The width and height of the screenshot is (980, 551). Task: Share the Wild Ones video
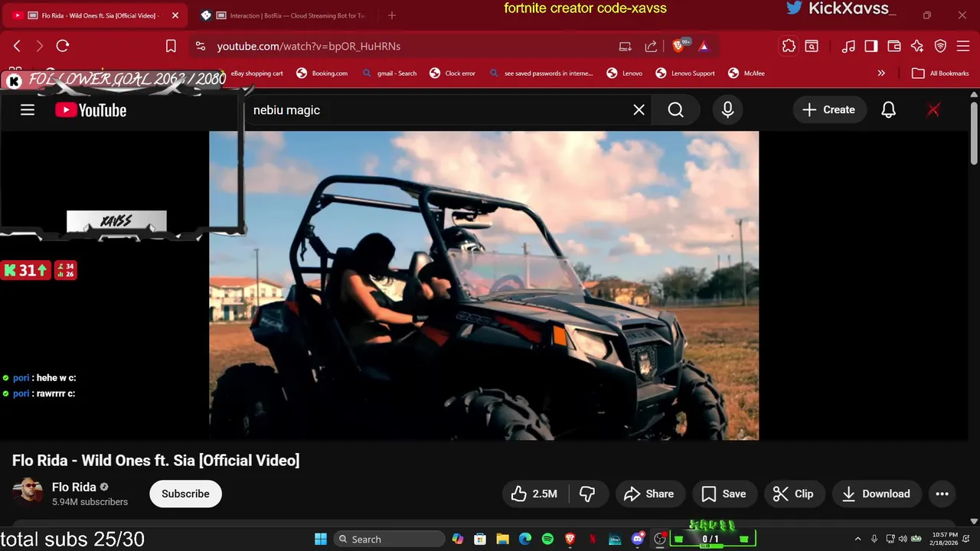[649, 494]
